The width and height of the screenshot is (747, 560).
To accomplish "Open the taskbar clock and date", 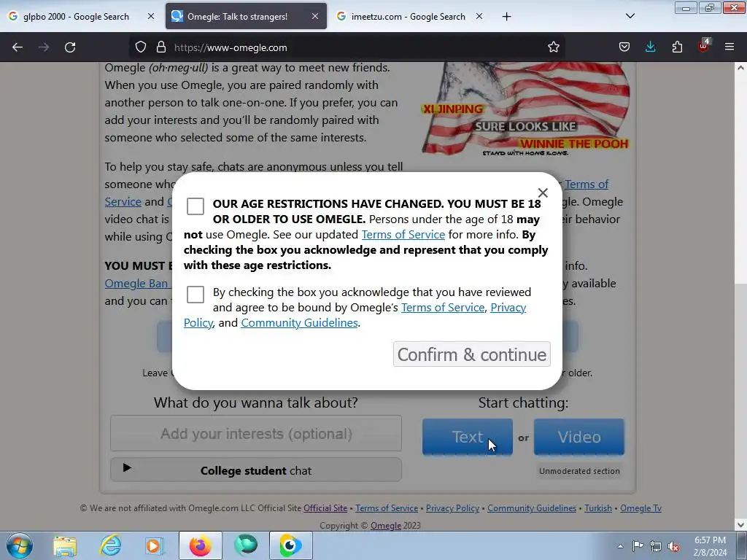I will coord(710,546).
